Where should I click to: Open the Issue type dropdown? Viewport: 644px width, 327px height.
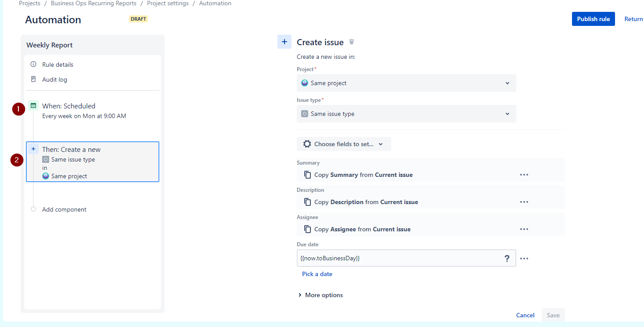point(407,114)
